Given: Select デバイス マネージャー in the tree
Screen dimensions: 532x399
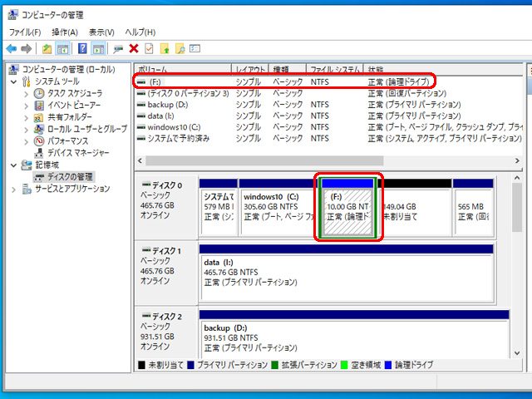Looking at the screenshot, I should [x=78, y=153].
